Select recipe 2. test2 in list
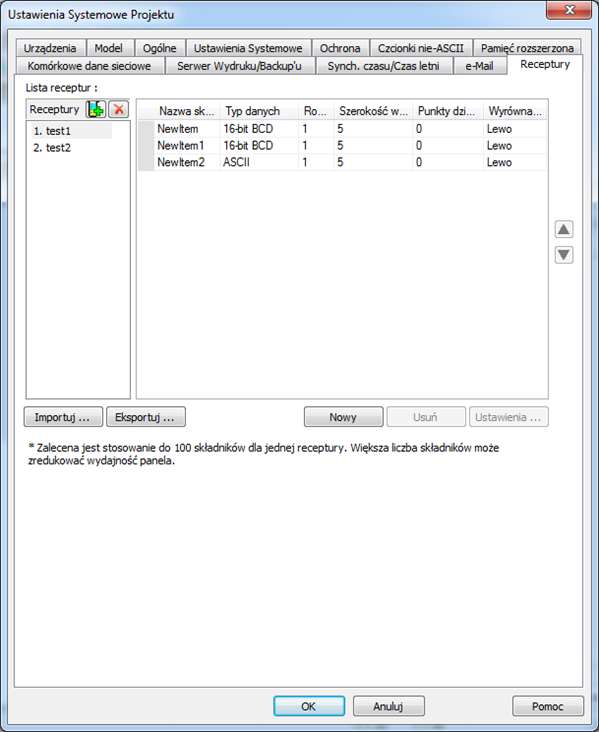599x732 pixels. 52,148
